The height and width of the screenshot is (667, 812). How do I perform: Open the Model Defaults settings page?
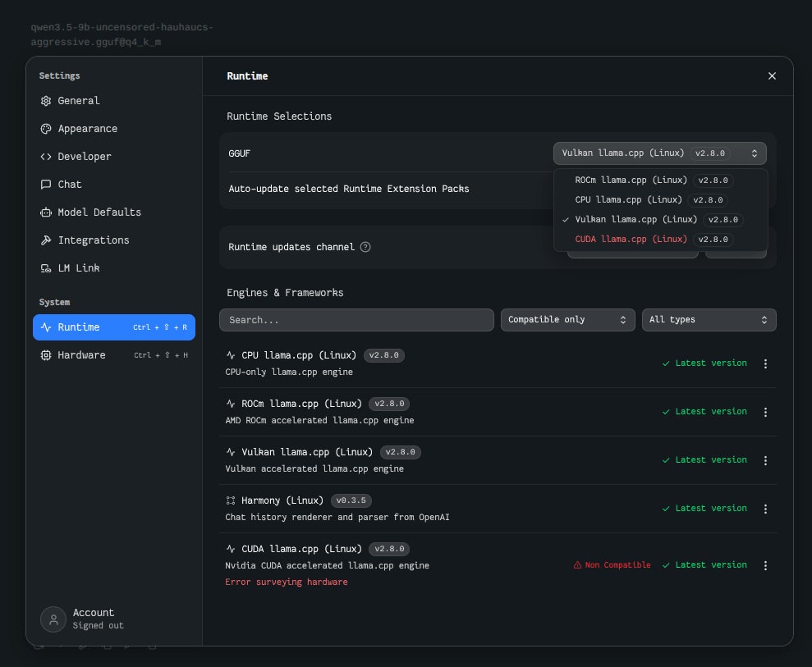pyautogui.click(x=99, y=212)
